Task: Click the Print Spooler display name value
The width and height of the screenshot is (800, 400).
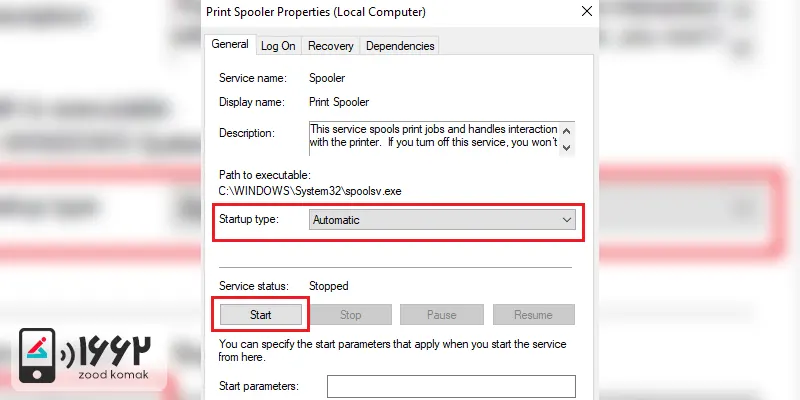Action: 339,102
